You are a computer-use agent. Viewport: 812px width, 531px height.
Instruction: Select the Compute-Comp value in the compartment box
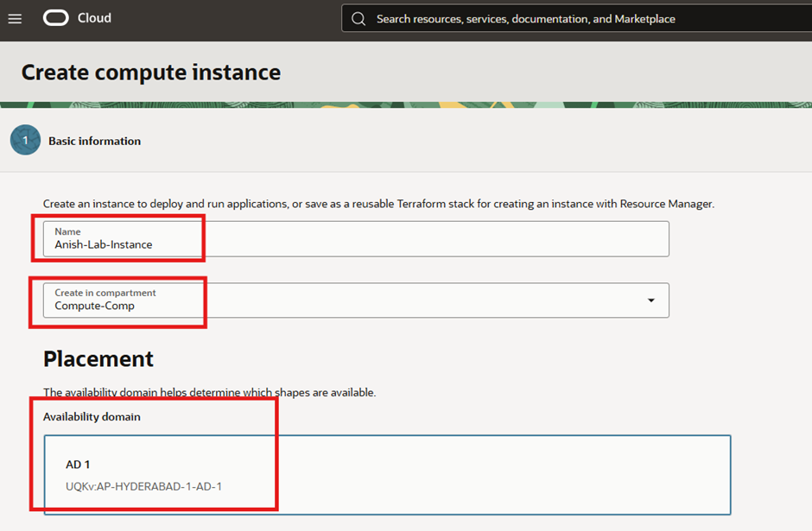pyautogui.click(x=95, y=306)
